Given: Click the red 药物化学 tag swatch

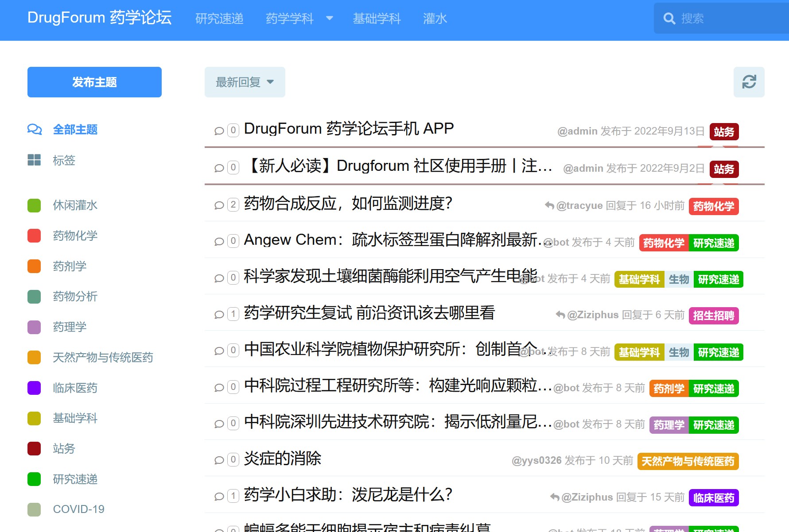Looking at the screenshot, I should tap(34, 235).
